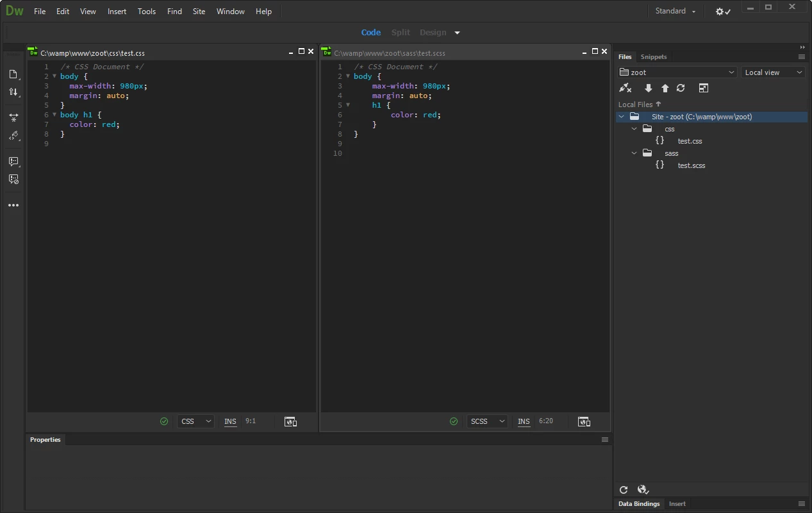Open the Customize Toolbar three-dots icon

pos(13,205)
